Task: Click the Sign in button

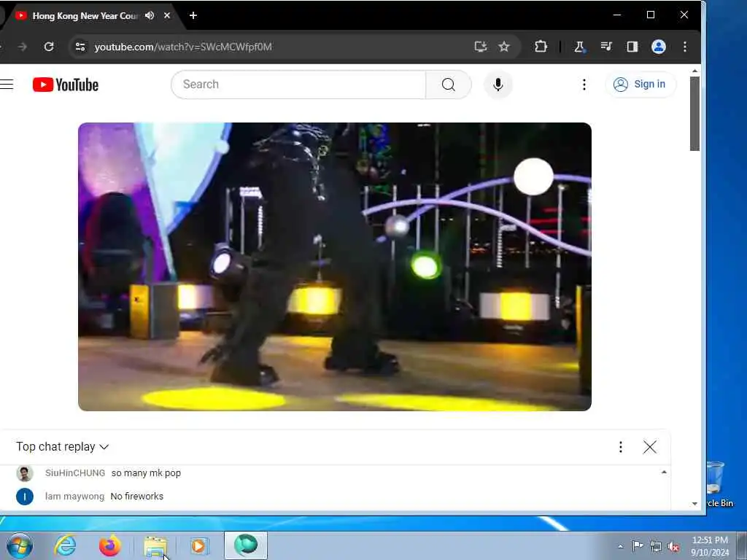Action: pos(640,85)
